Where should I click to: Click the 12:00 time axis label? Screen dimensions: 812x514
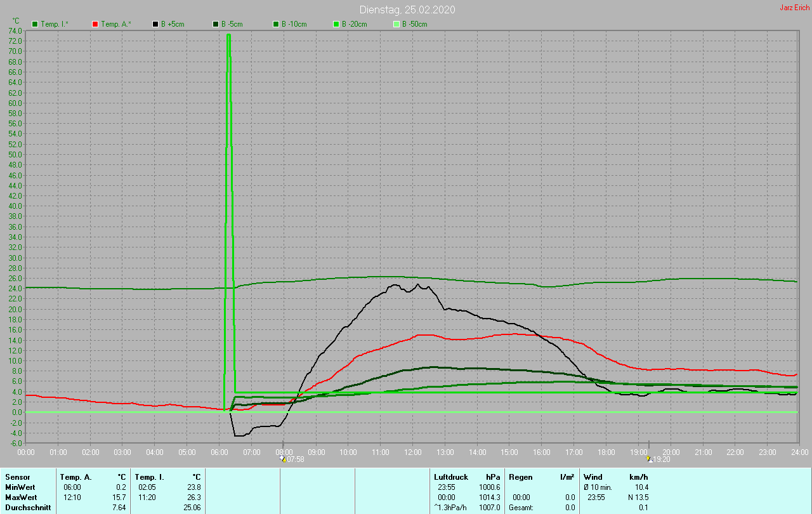[x=413, y=452]
